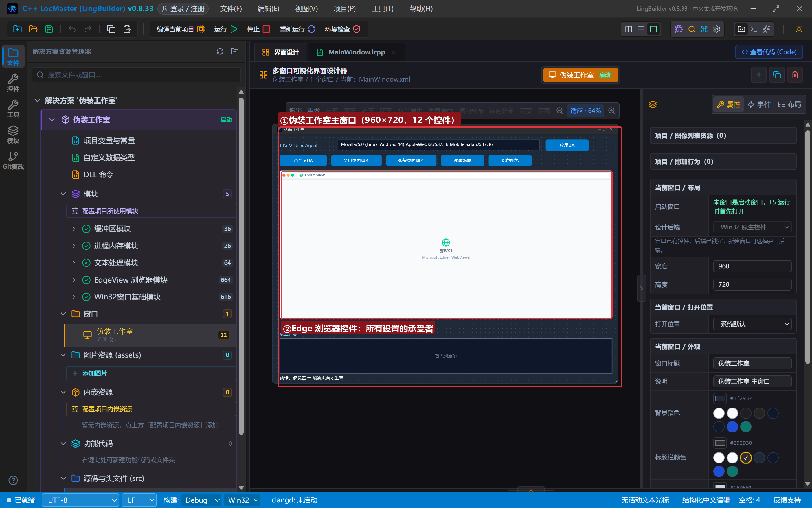Toggle the single pane layout icon

653,29
